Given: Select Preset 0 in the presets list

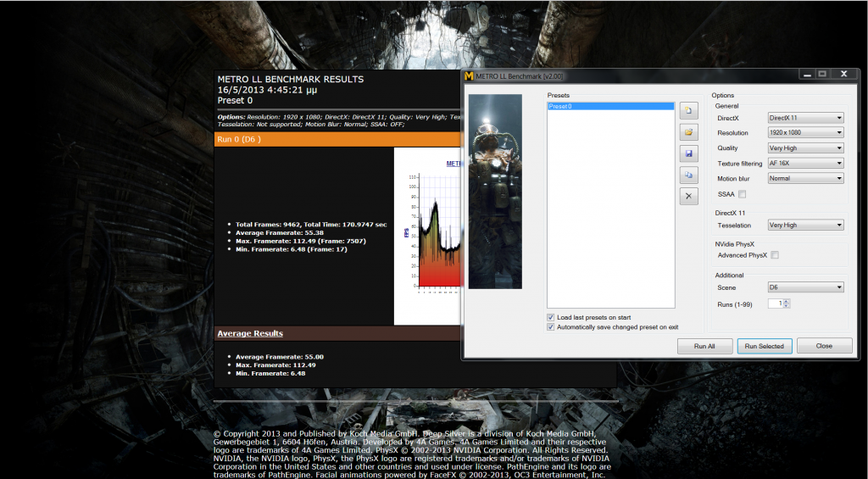Looking at the screenshot, I should (610, 107).
